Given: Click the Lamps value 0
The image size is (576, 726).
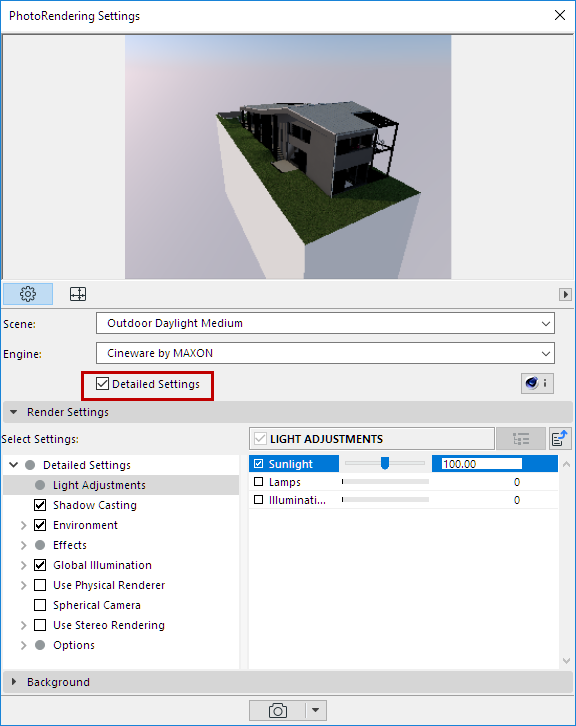Looking at the screenshot, I should 517,482.
